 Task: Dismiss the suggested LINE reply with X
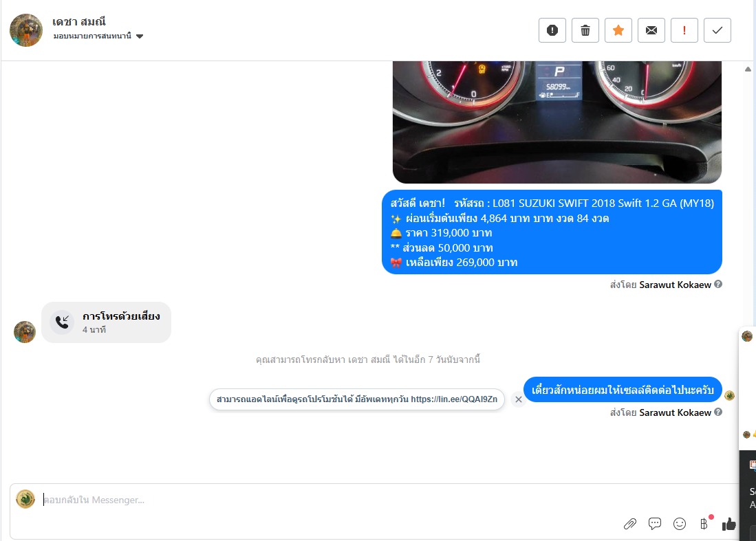[518, 399]
